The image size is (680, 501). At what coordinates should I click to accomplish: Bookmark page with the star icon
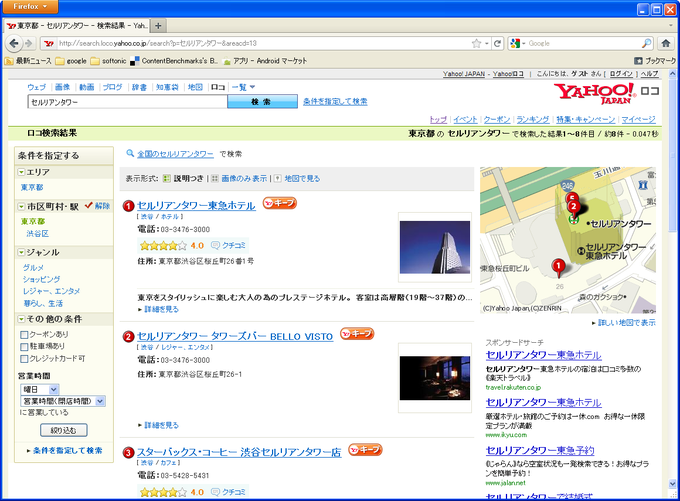click(x=477, y=43)
